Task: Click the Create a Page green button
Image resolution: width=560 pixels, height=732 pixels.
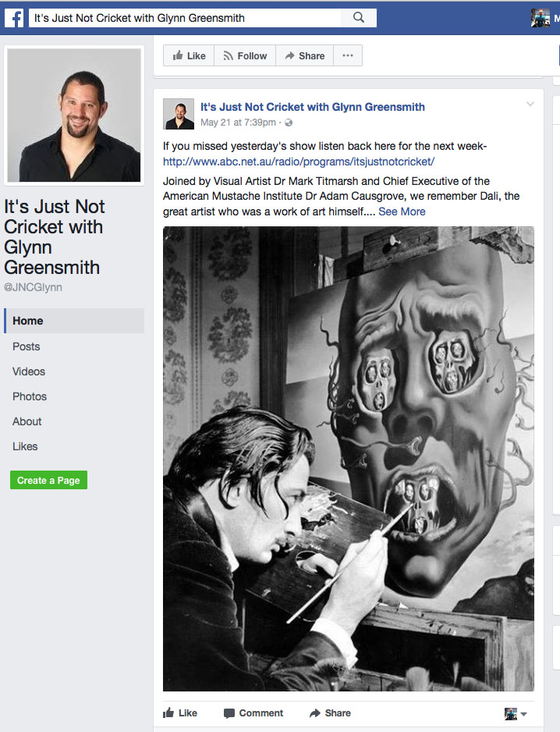Action: point(48,480)
